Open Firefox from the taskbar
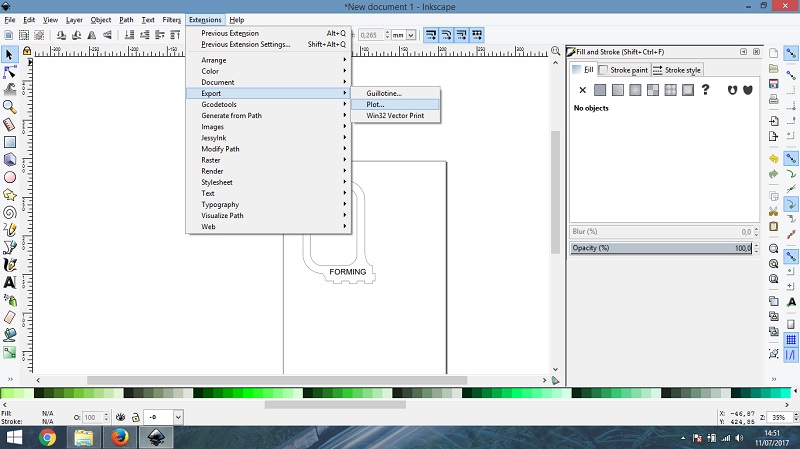Image resolution: width=800 pixels, height=449 pixels. click(119, 438)
